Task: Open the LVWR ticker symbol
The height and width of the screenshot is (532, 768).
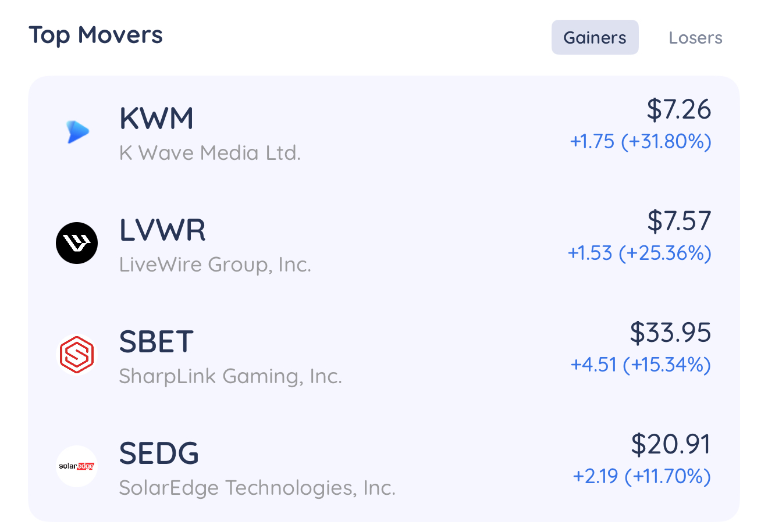Action: 162,230
